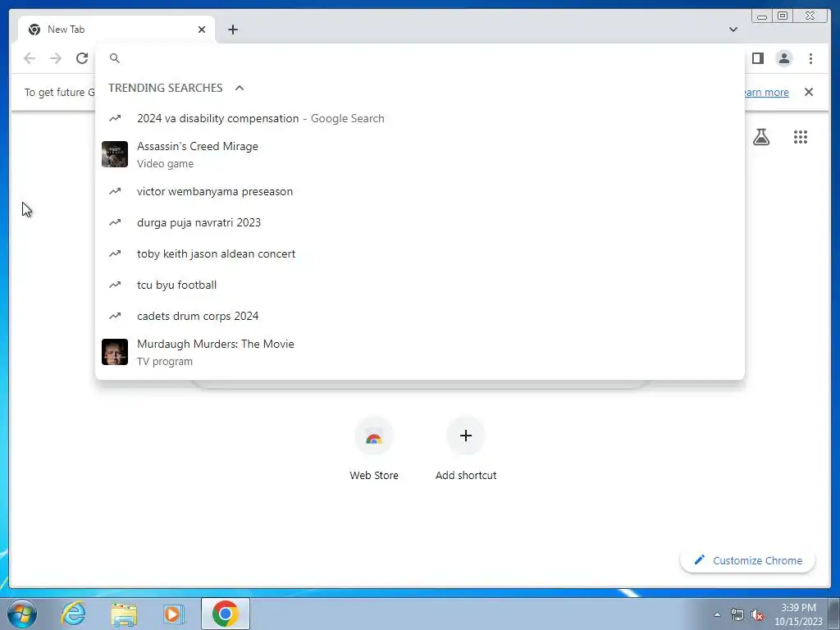This screenshot has width=840, height=630.
Task: Click the forward navigation arrow
Action: pos(56,58)
